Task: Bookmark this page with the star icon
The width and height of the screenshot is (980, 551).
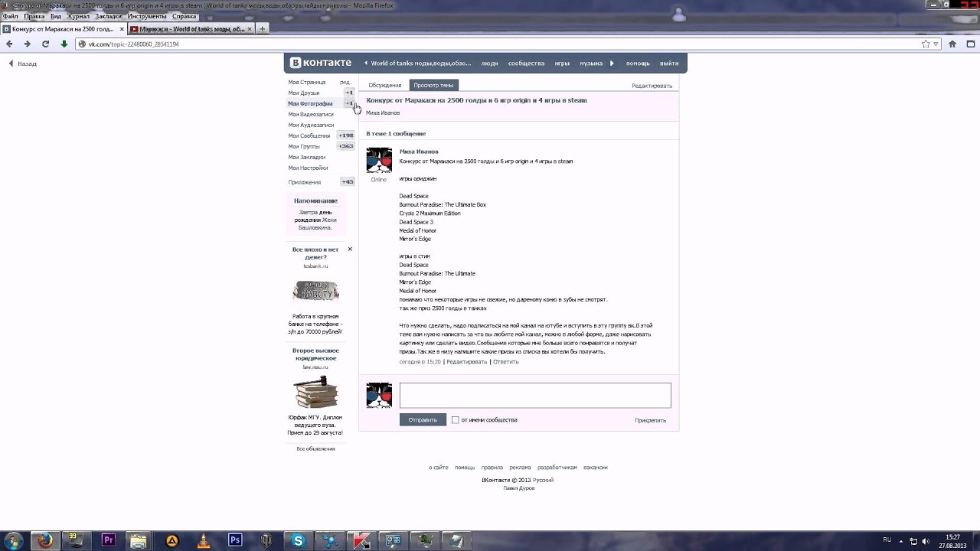Action: 926,44
